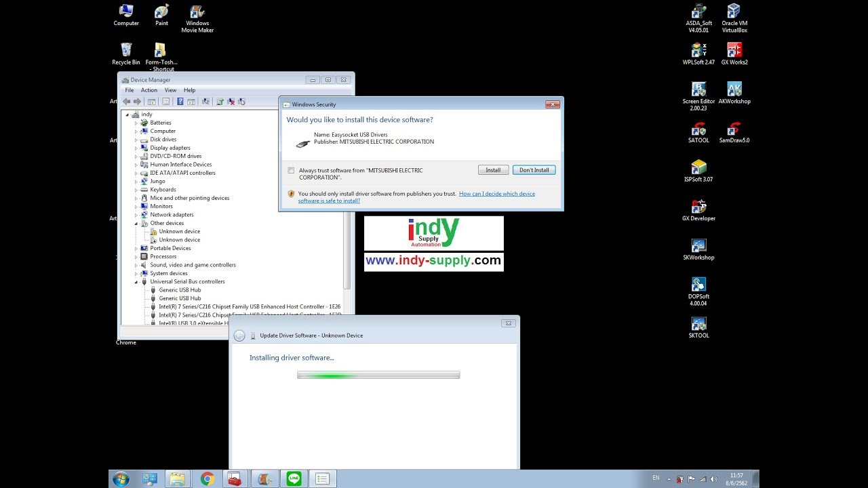Open WPLSoft 2.47 desktop icon

click(698, 54)
